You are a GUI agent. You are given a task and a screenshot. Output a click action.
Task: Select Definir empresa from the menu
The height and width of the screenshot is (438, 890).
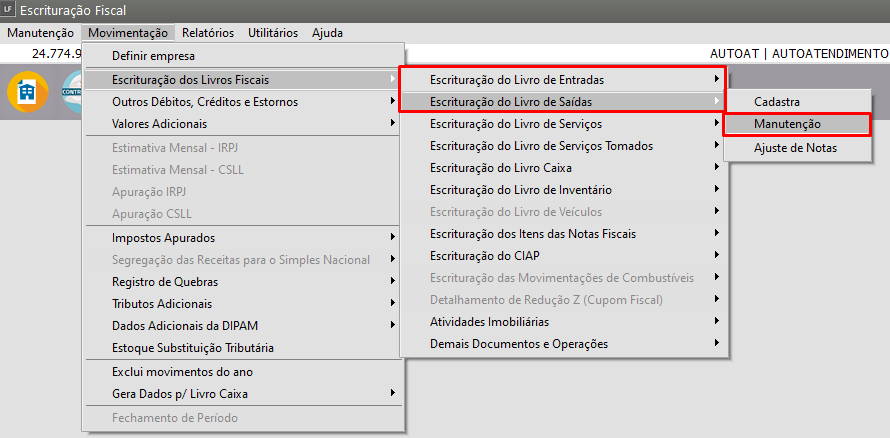click(x=154, y=56)
